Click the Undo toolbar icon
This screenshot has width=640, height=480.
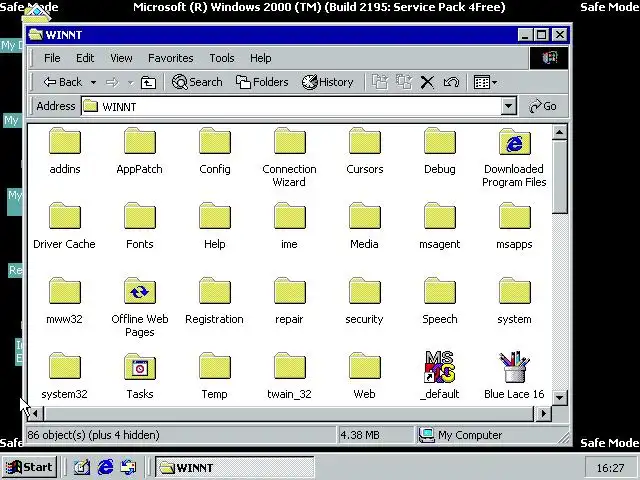(451, 82)
